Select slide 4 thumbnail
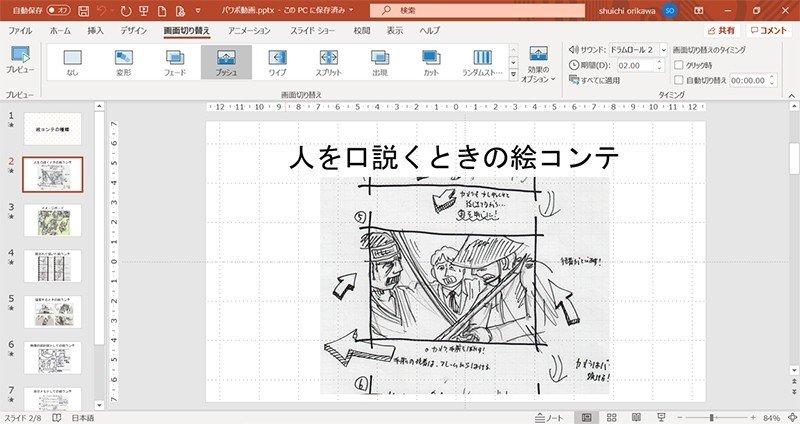Screen dimensions: 800x424 tap(53, 266)
